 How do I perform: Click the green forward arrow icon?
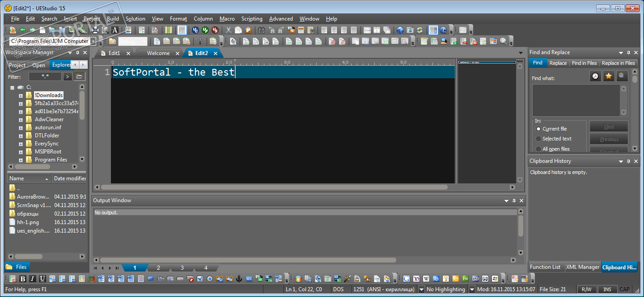tap(32, 30)
